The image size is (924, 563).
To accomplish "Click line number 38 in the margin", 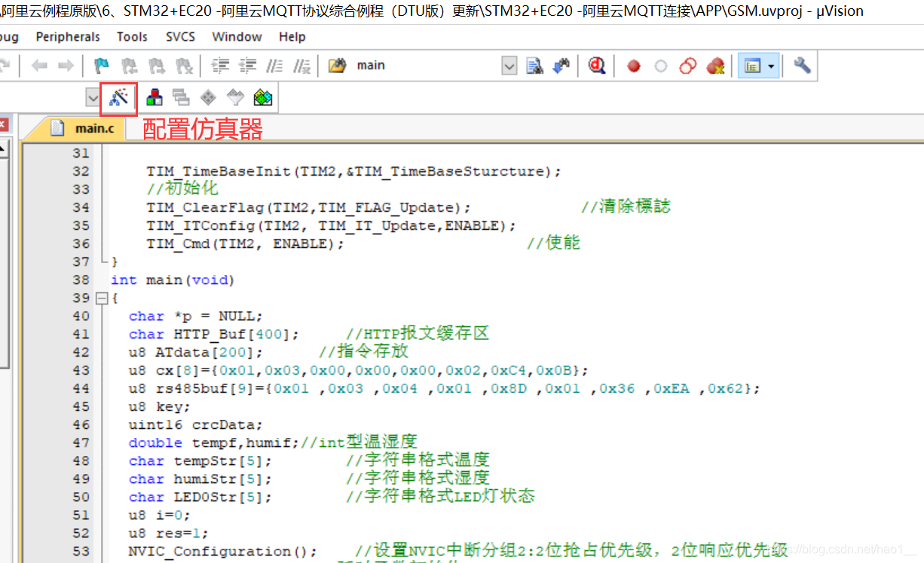I will [x=81, y=280].
